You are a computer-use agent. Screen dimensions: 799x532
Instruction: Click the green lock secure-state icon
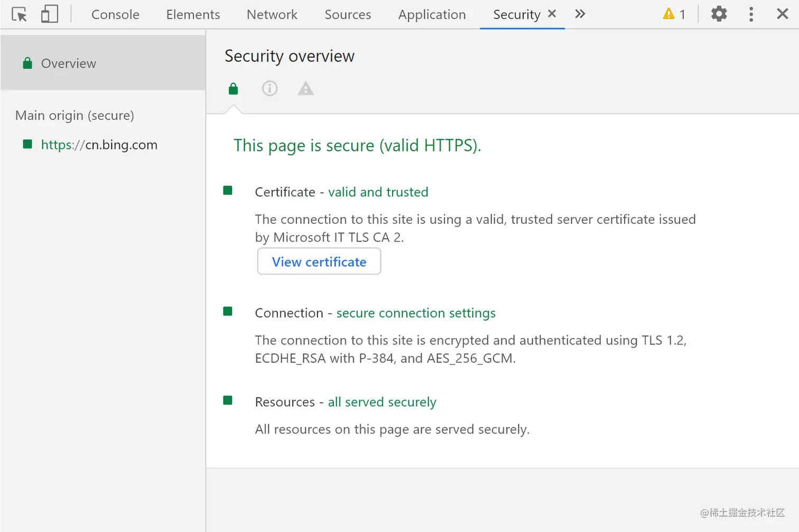click(x=233, y=89)
